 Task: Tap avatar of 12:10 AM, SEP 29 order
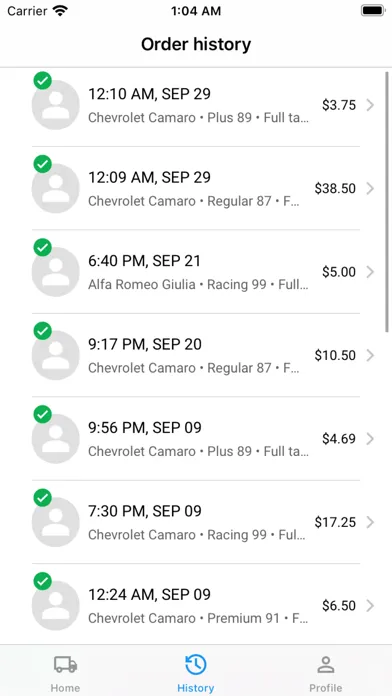(x=55, y=105)
